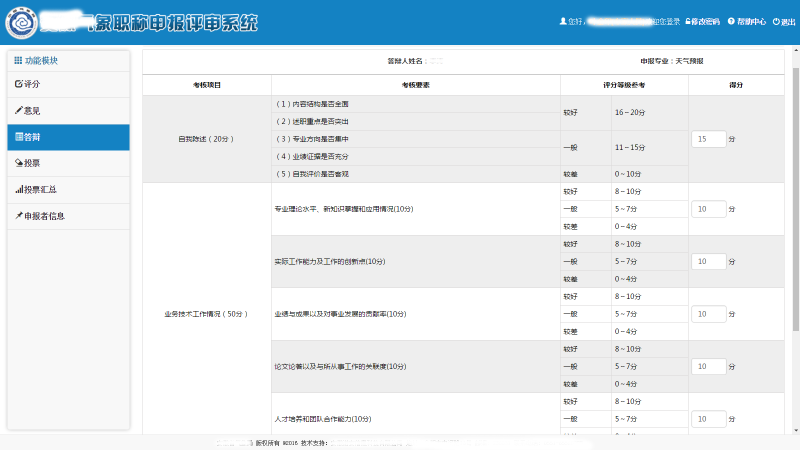This screenshot has width=800, height=450.
Task: Focus score field for 论文论著 row
Action: [x=708, y=366]
